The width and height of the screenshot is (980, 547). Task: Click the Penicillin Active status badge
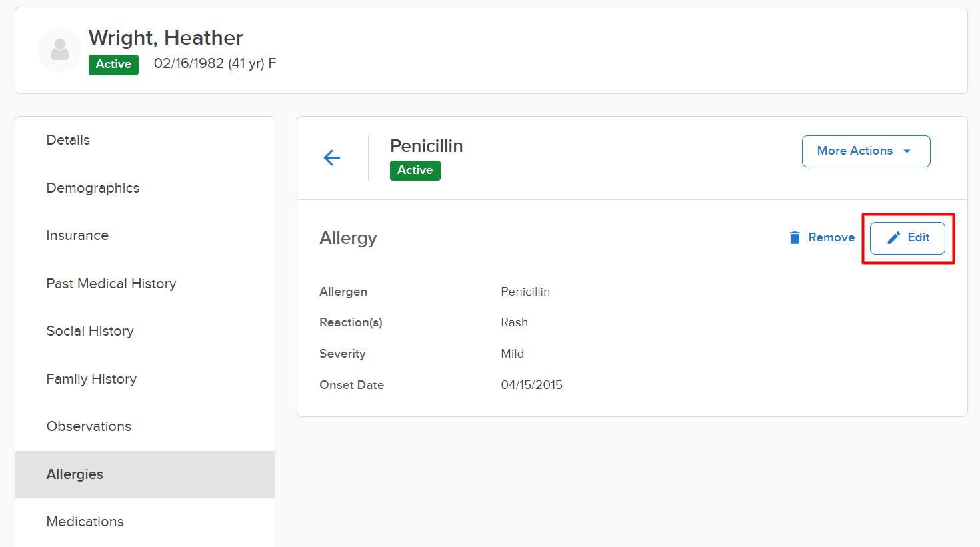415,171
